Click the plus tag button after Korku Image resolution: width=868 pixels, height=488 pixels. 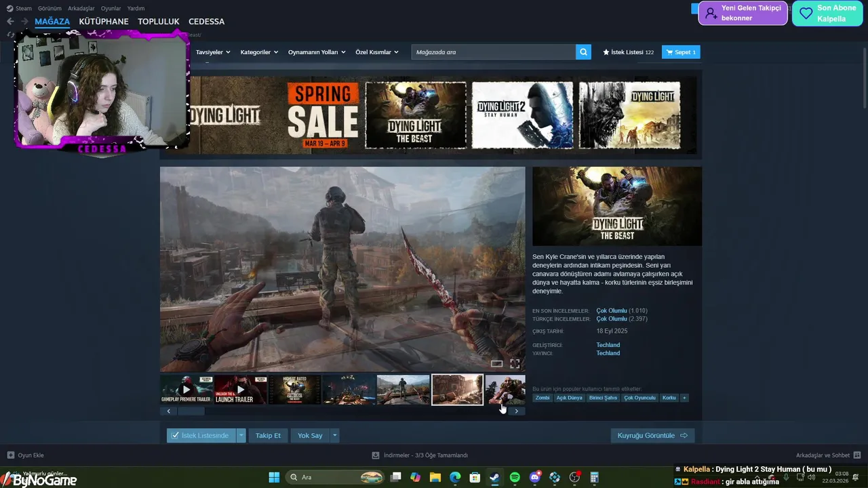click(x=684, y=398)
